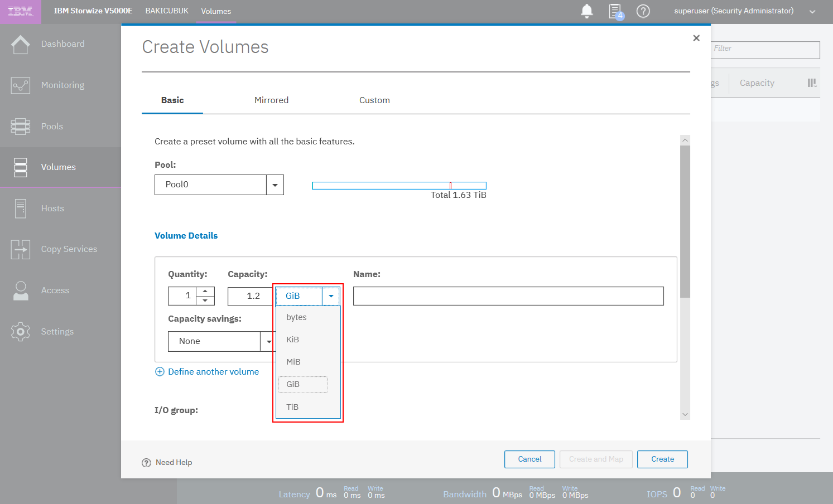Click the Need Help link
Viewport: 833px width, 504px height.
pos(174,463)
